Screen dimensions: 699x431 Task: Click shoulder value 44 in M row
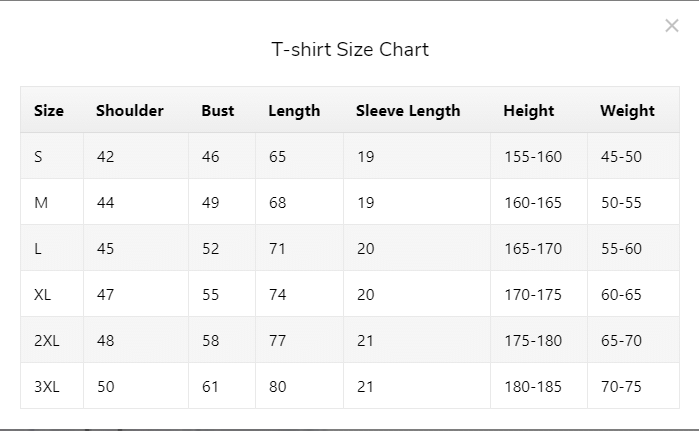coord(106,203)
